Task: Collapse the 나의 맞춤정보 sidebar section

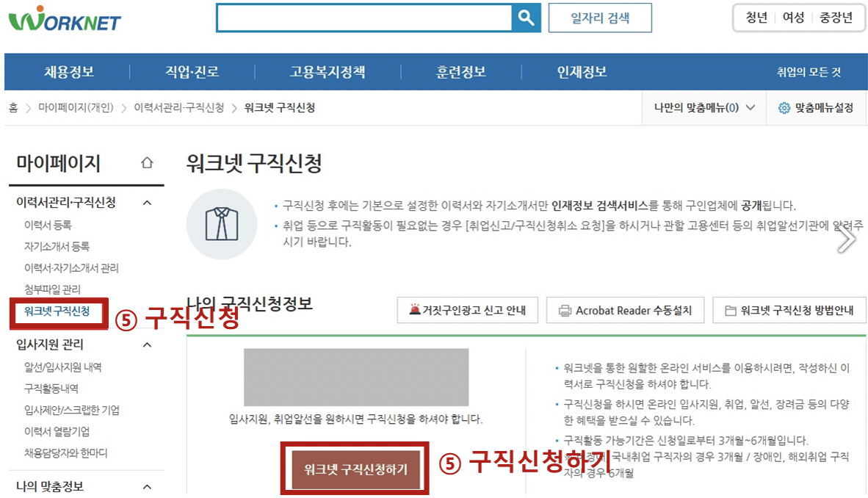Action: pyautogui.click(x=148, y=487)
